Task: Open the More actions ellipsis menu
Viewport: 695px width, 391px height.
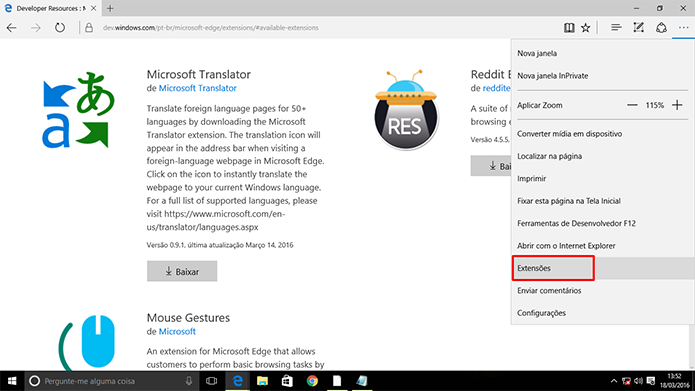Action: click(x=683, y=28)
